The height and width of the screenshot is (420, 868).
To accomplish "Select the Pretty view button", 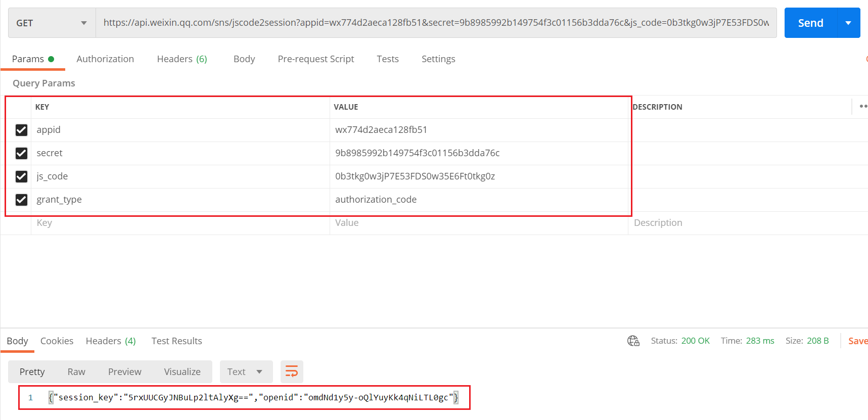I will pos(32,371).
